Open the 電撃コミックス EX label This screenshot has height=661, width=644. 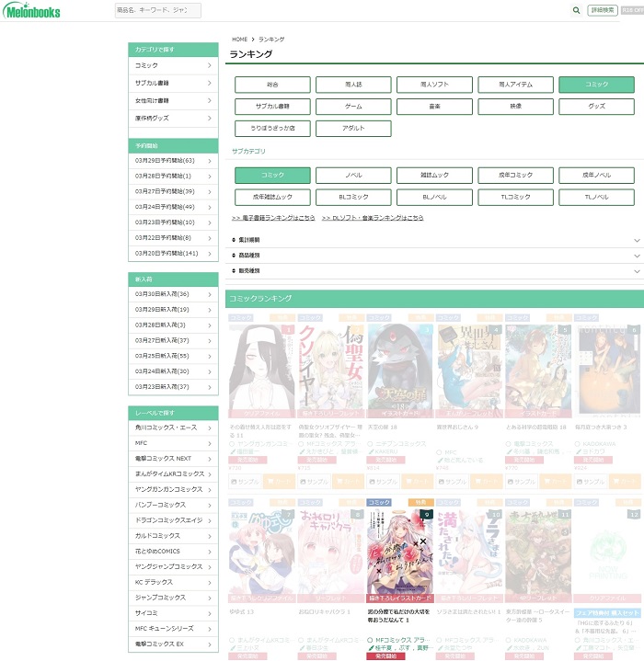point(173,644)
